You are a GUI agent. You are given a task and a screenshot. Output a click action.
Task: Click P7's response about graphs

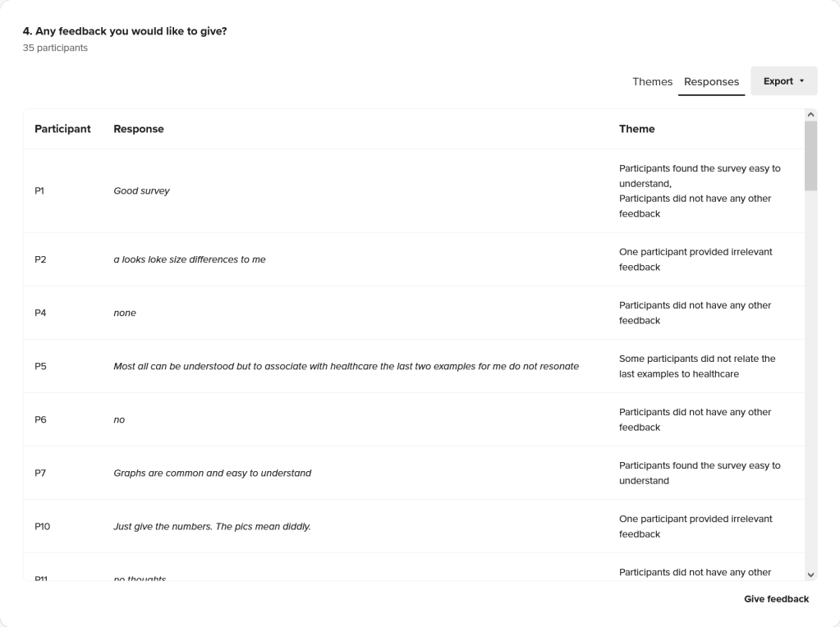coord(212,473)
